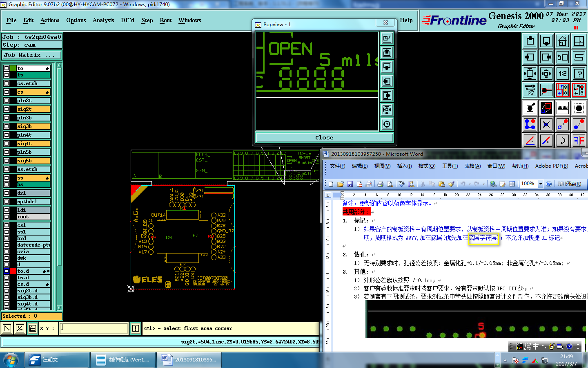The image size is (588, 368).
Task: Open the Undo history dropdown arrow in Word
Action: [470, 184]
